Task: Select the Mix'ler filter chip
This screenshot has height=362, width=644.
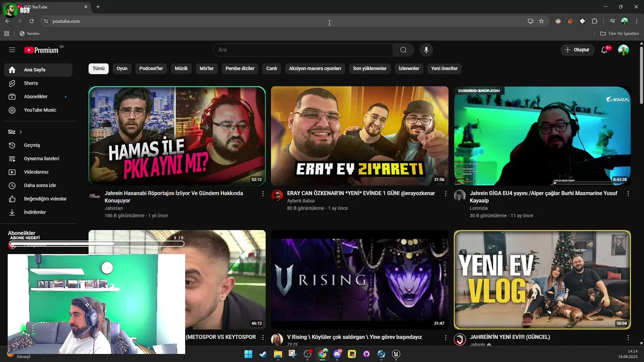Action: coord(207,68)
